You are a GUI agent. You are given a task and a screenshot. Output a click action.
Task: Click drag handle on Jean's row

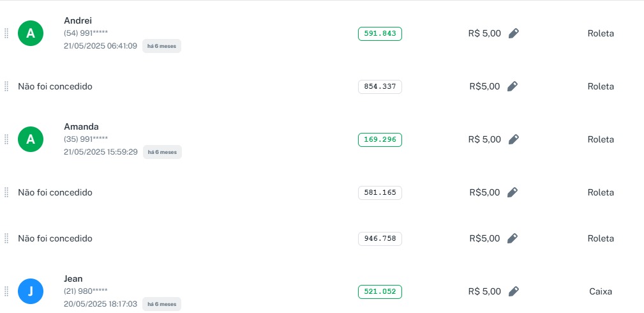coord(6,291)
